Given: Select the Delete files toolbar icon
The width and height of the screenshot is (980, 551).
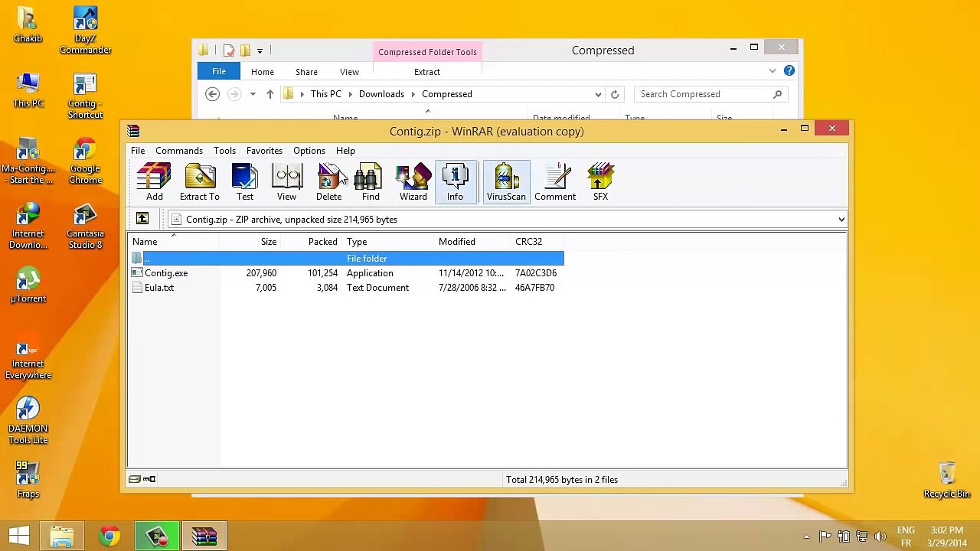Looking at the screenshot, I should click(328, 182).
